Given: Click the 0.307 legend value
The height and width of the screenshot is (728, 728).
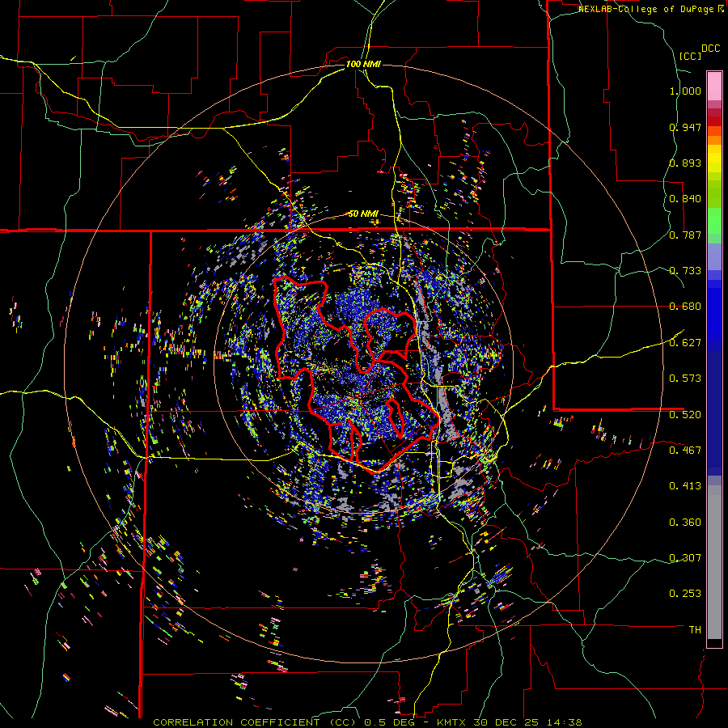Looking at the screenshot, I should (685, 558).
